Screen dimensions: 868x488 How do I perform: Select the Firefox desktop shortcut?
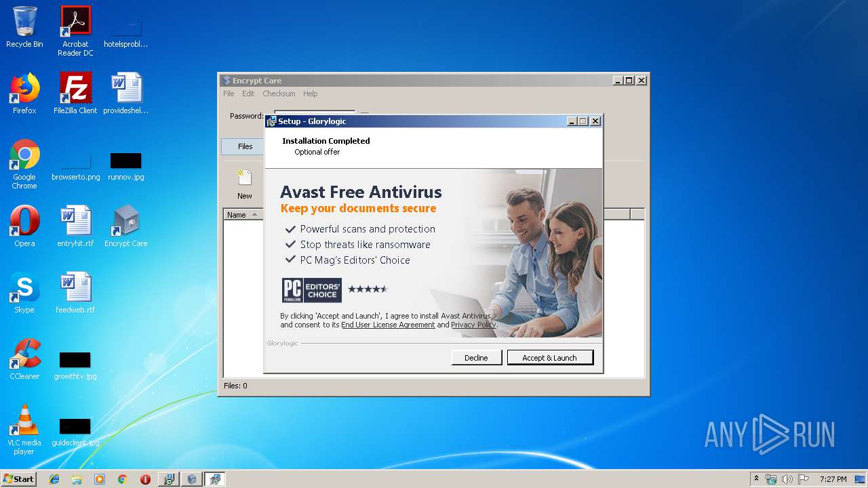24,94
